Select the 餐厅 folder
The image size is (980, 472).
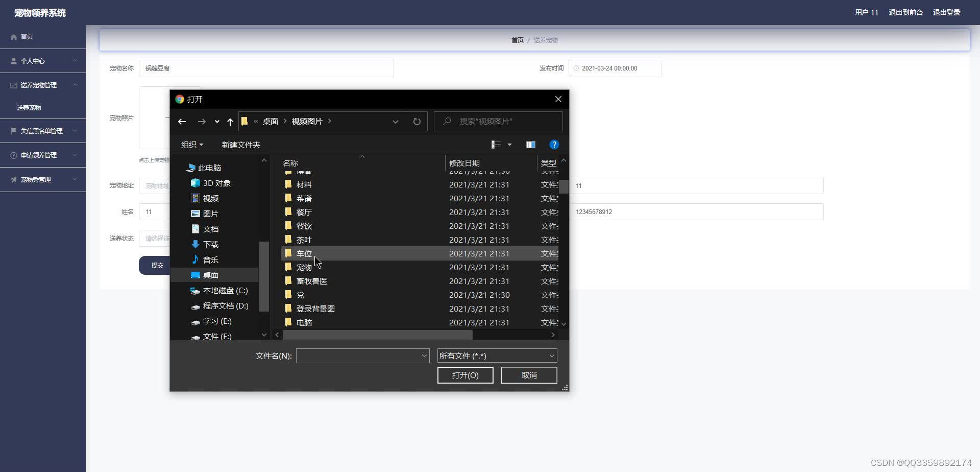tap(420, 212)
